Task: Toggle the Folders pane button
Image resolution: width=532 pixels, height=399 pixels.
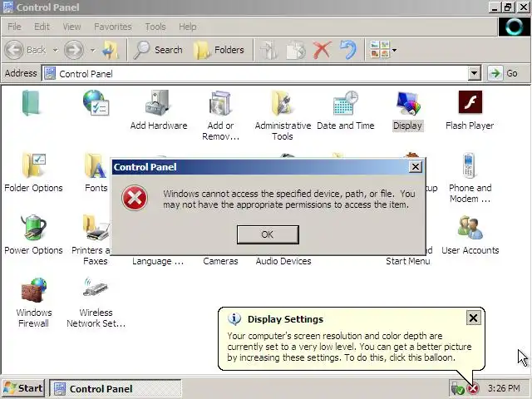Action: click(x=219, y=50)
